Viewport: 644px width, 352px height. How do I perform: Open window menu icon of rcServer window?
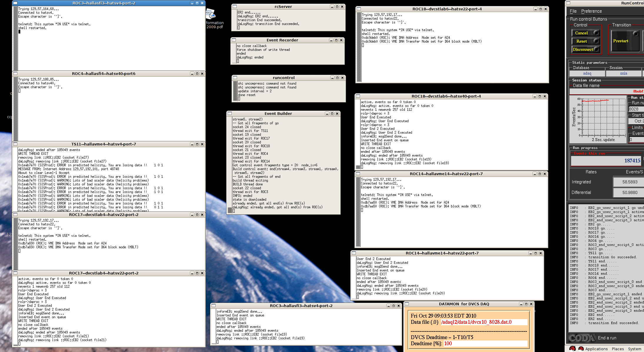pos(234,6)
